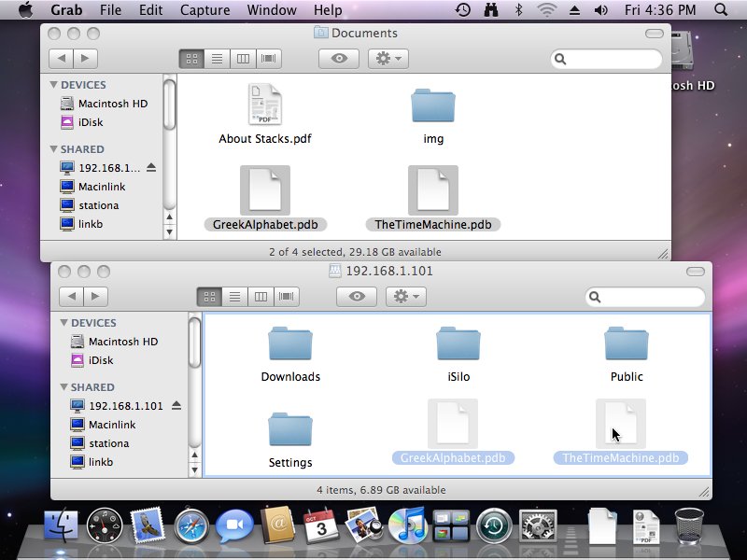Switch Documents window to list view
The width and height of the screenshot is (747, 560).
218,58
